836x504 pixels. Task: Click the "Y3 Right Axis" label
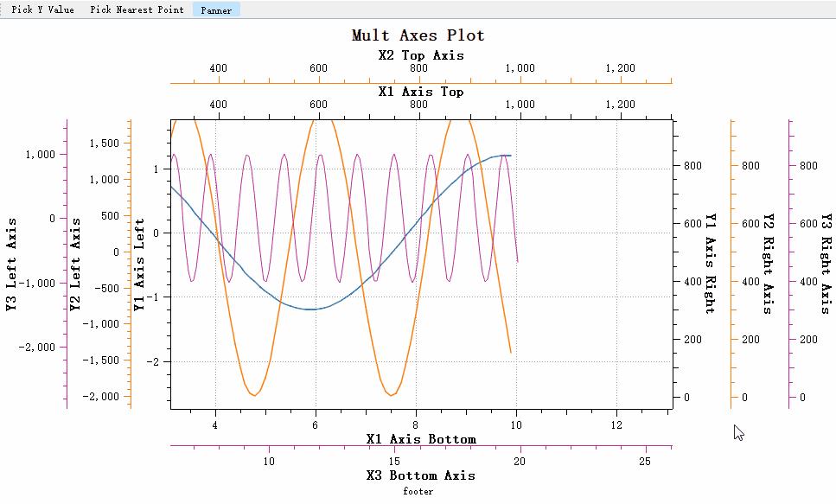[826, 264]
